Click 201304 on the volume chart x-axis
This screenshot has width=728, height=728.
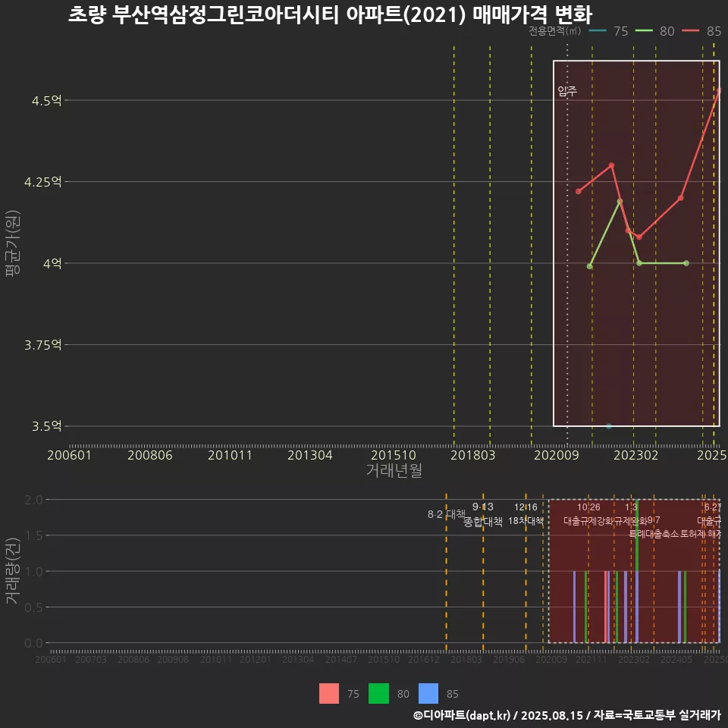pos(298,659)
